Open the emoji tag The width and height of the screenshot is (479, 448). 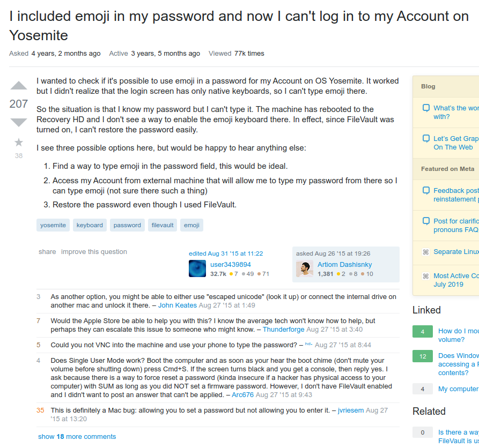[191, 225]
